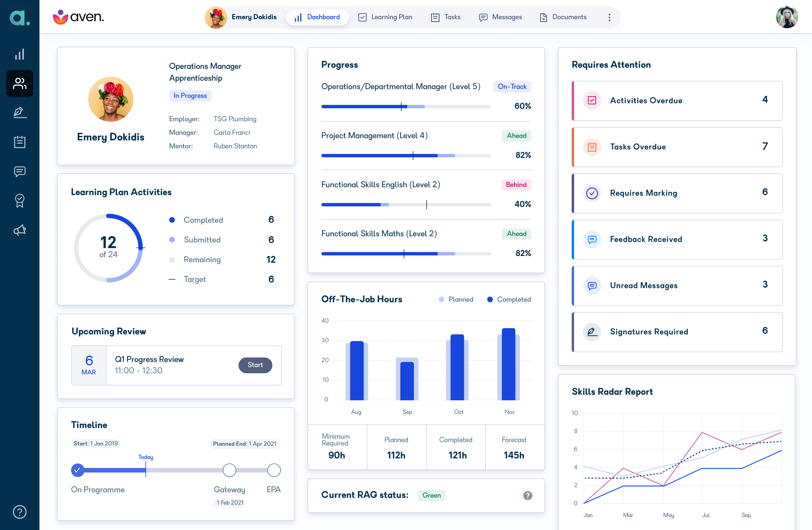Click the Tasks Overdue clipboard icon
Viewport: 812px width, 530px height.
592,147
